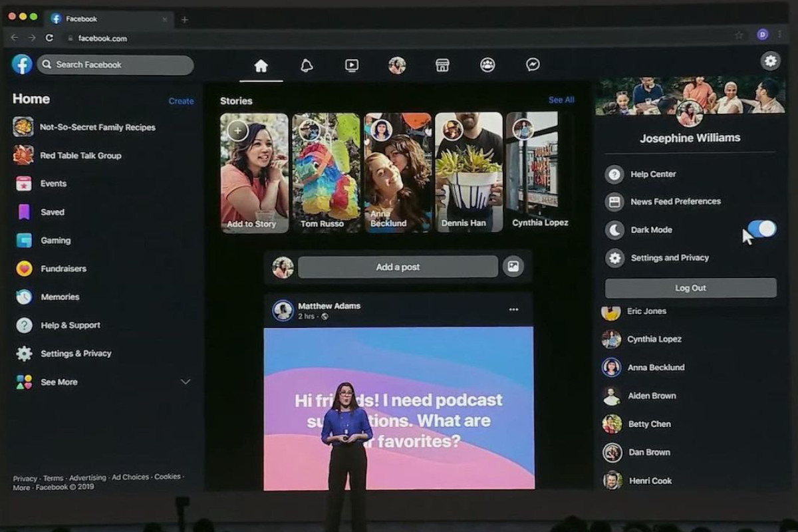Click the Log Out button
Image resolution: width=798 pixels, height=532 pixels.
pos(691,288)
